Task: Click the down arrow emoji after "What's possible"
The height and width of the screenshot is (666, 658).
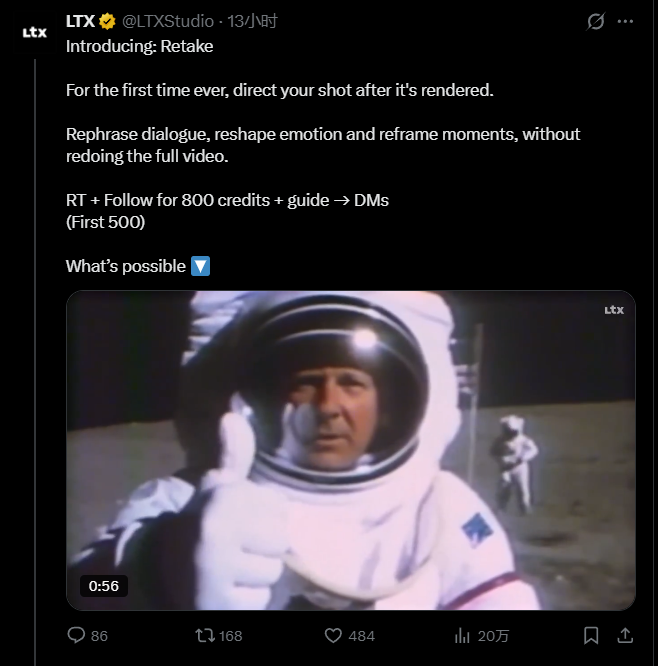Action: tap(200, 266)
